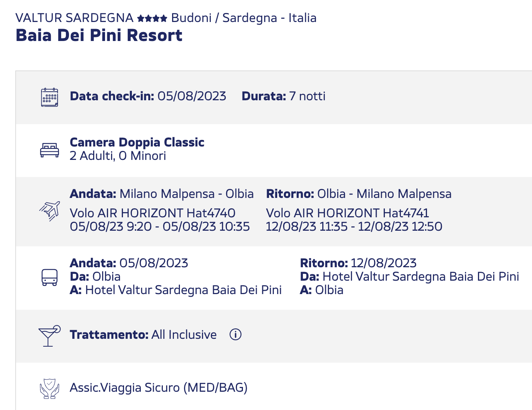532x410 pixels.
Task: Click the outbound flight Hat4740 details
Action: (x=160, y=220)
